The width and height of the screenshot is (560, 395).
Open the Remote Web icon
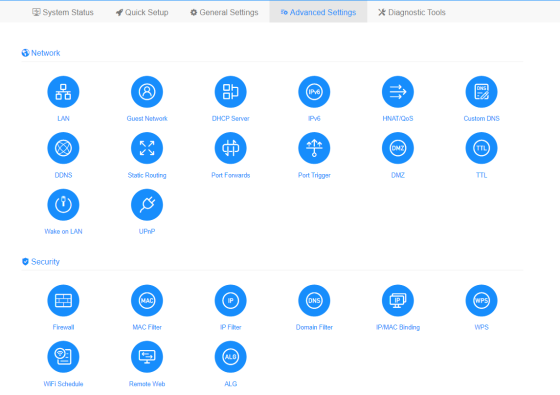pyautogui.click(x=147, y=357)
